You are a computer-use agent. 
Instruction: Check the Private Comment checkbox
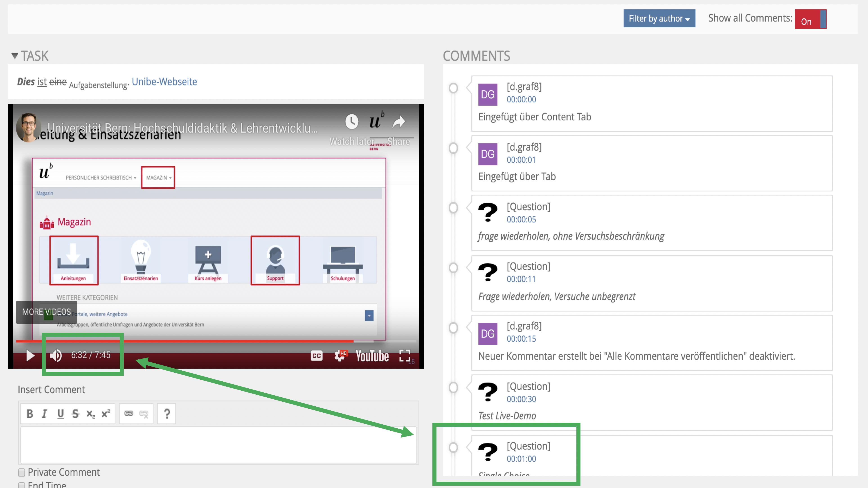pos(22,472)
